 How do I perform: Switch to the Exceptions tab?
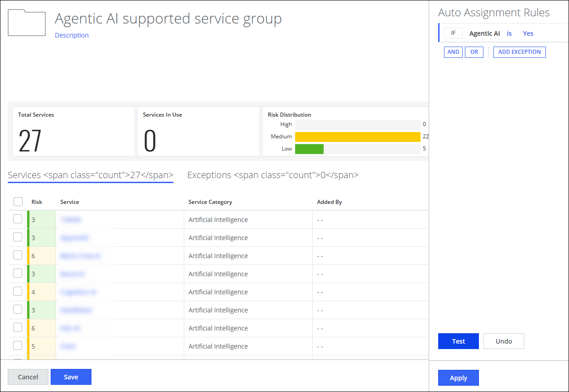[x=273, y=175]
